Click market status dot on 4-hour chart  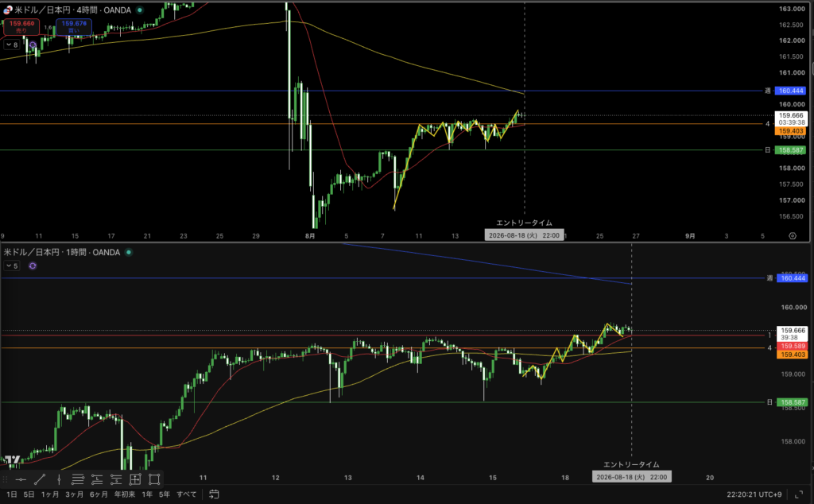(140, 10)
